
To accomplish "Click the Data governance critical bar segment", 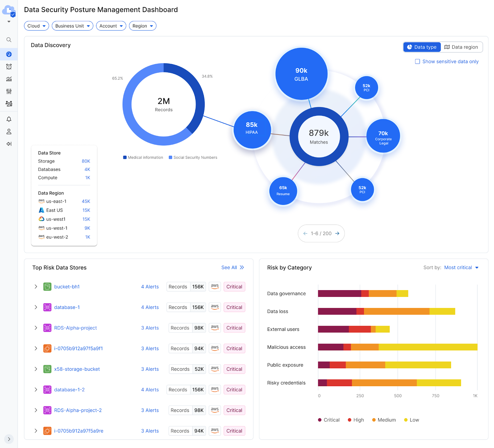I will [x=339, y=294].
